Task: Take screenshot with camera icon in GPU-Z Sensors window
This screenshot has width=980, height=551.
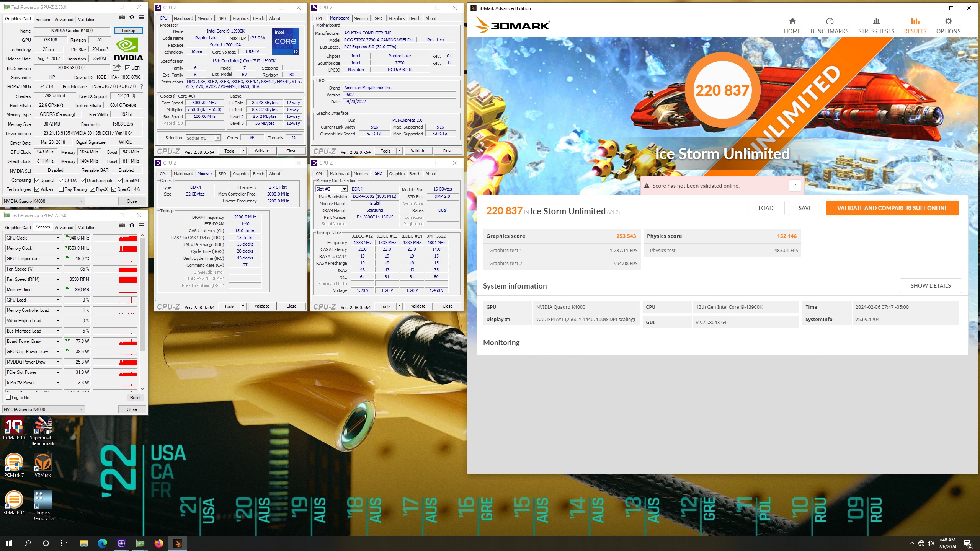Action: coord(122,225)
